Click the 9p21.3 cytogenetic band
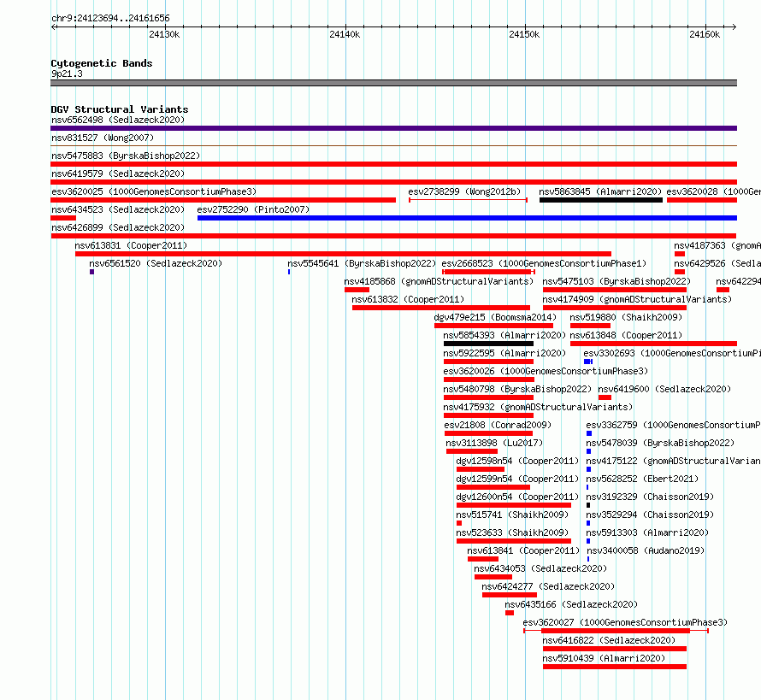Viewport: 761px width, 700px height. (x=393, y=83)
